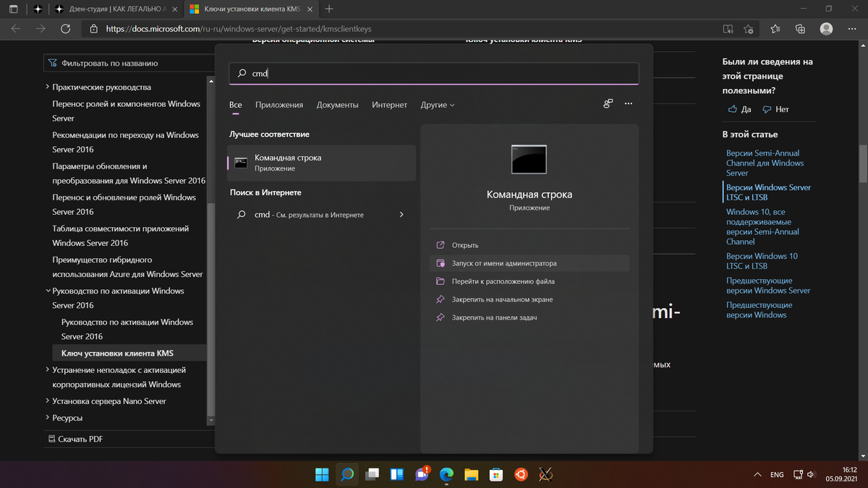868x488 pixels.
Task: Expand the Ресурсы tree node
Action: 48,418
